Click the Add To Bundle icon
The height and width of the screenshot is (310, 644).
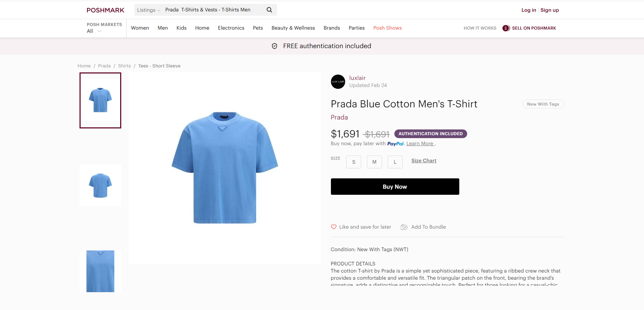pyautogui.click(x=404, y=227)
